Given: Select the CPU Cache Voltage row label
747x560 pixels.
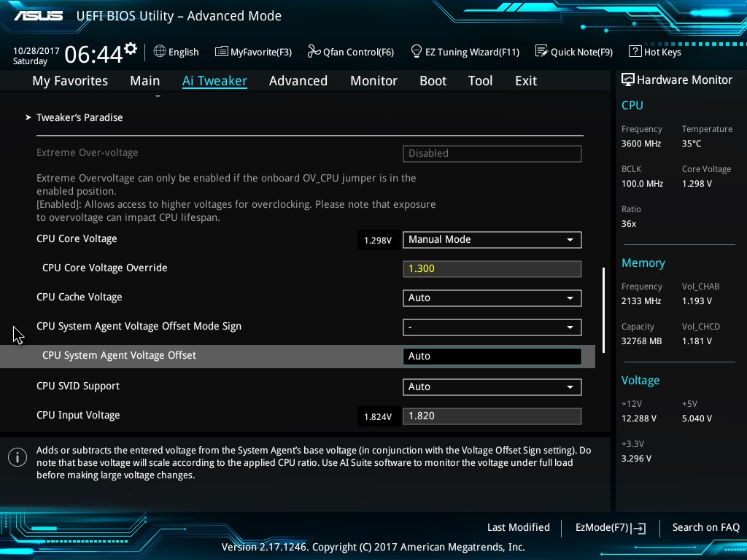Looking at the screenshot, I should pyautogui.click(x=79, y=297).
